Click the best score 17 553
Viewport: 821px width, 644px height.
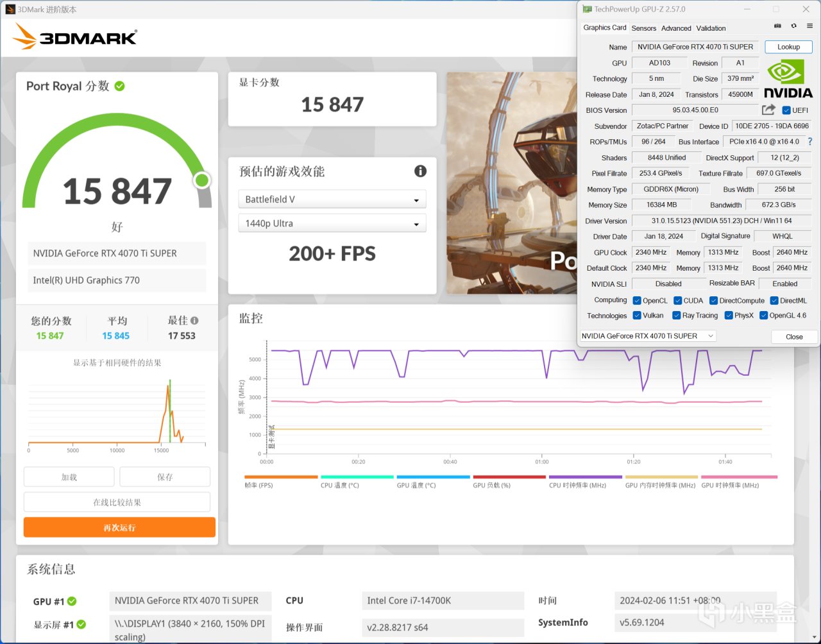(x=182, y=336)
